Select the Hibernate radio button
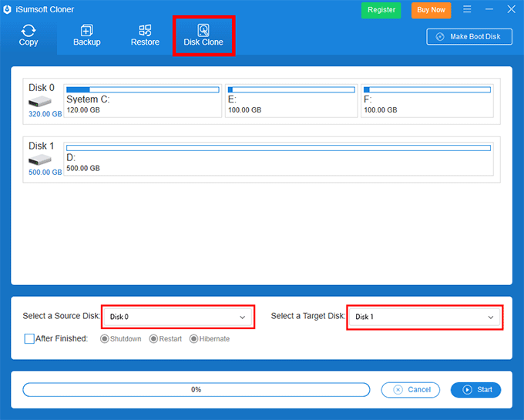524x420 pixels. pyautogui.click(x=193, y=339)
